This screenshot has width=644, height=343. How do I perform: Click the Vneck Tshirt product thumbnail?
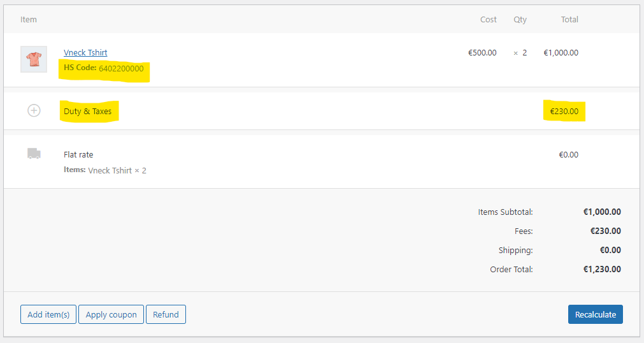click(34, 59)
